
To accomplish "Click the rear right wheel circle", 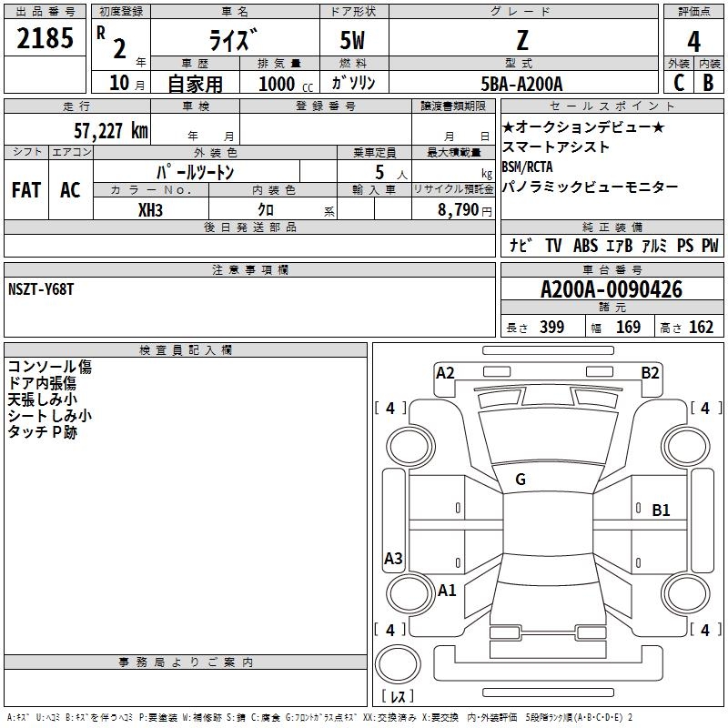I will tap(686, 592).
